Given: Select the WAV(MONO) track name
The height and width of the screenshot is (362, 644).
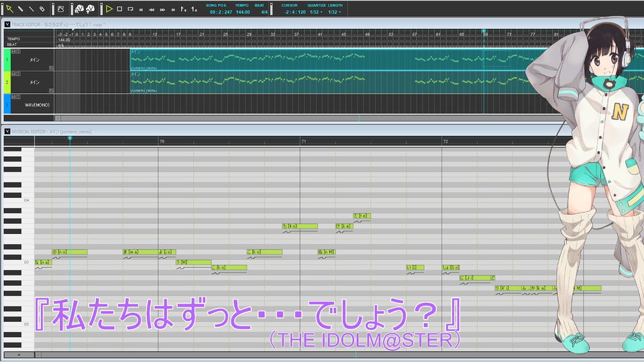Looking at the screenshot, I should pos(37,105).
